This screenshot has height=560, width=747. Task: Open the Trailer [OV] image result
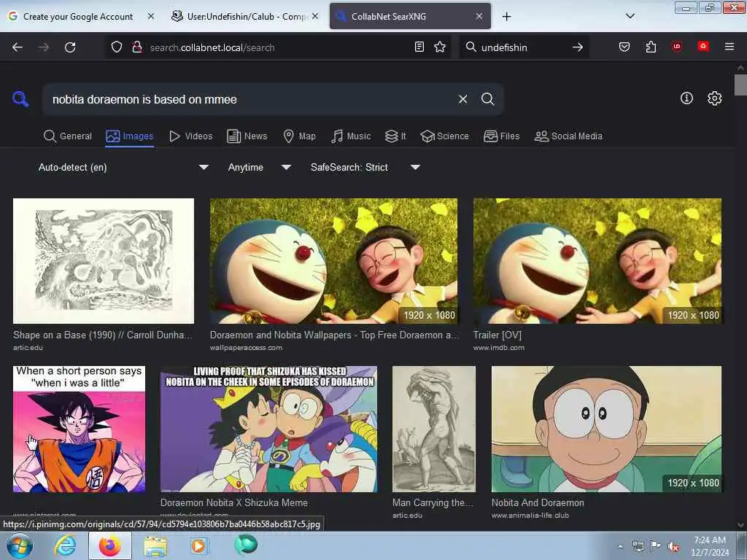[x=597, y=261]
